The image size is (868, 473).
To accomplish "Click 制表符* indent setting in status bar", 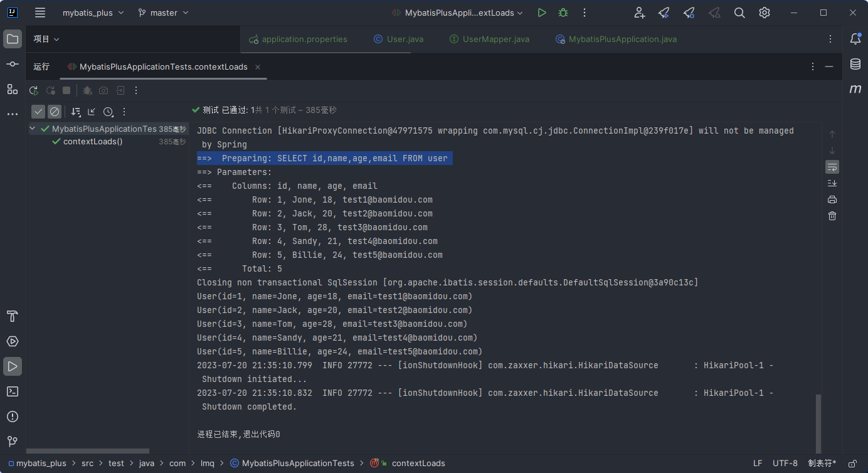I will (x=822, y=464).
